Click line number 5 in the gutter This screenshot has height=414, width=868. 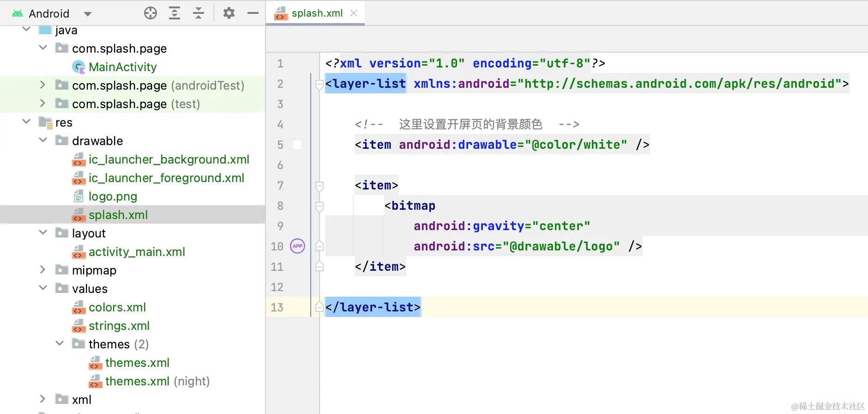[280, 145]
